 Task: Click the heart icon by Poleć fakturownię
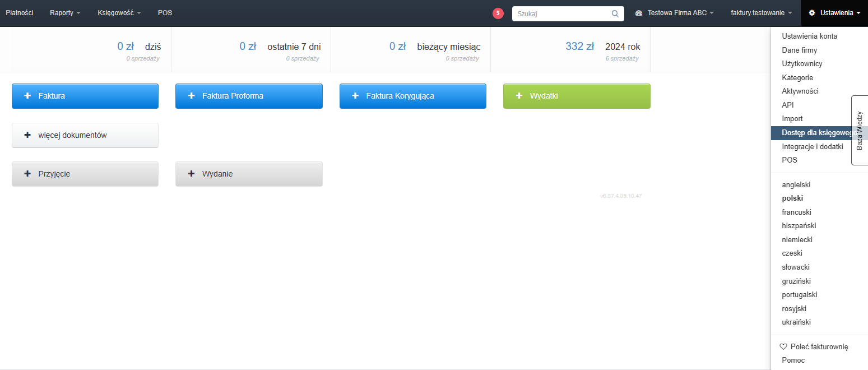pyautogui.click(x=783, y=347)
